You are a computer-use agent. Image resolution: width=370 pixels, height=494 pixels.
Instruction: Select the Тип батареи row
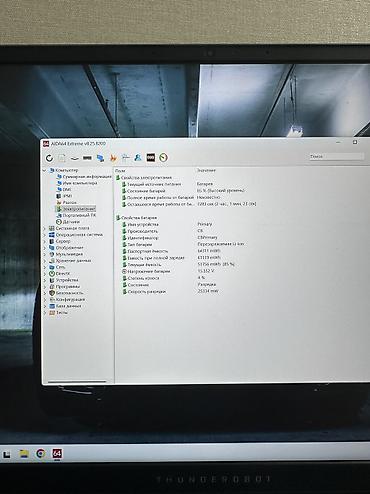137,244
